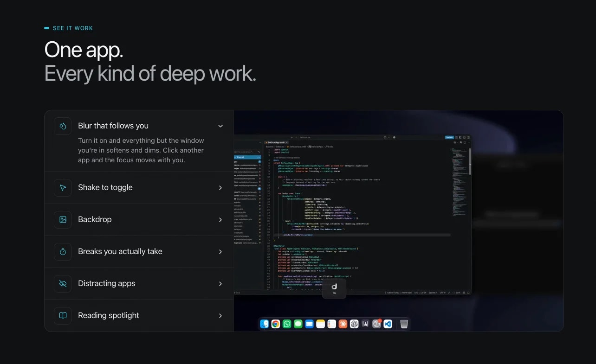The width and height of the screenshot is (596, 364).
Task: Click the notification bell in the editor status bar
Action: click(468, 293)
